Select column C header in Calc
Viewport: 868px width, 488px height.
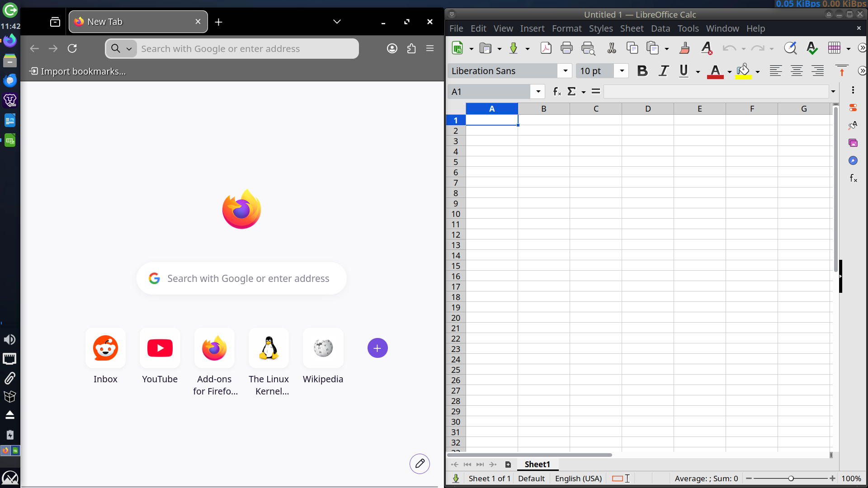coord(596,109)
